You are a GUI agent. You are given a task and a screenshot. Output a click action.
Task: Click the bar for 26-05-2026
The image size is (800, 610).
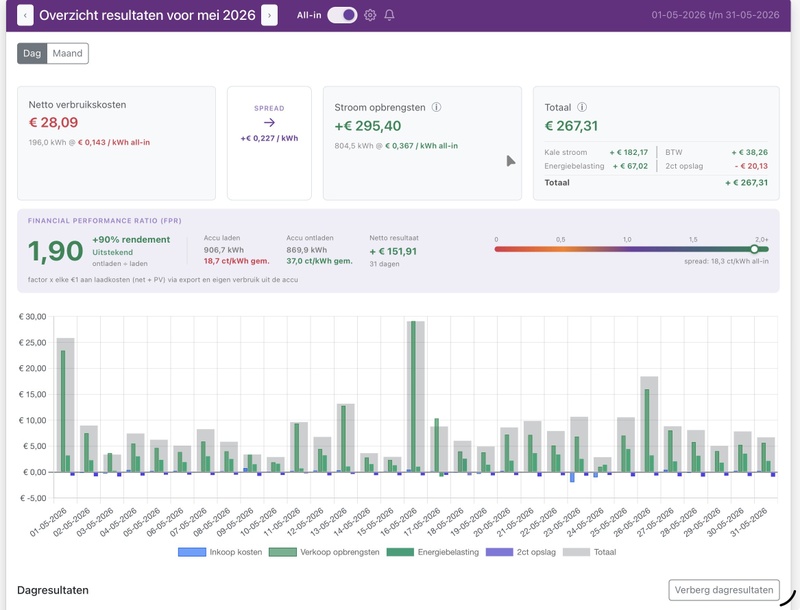click(649, 424)
